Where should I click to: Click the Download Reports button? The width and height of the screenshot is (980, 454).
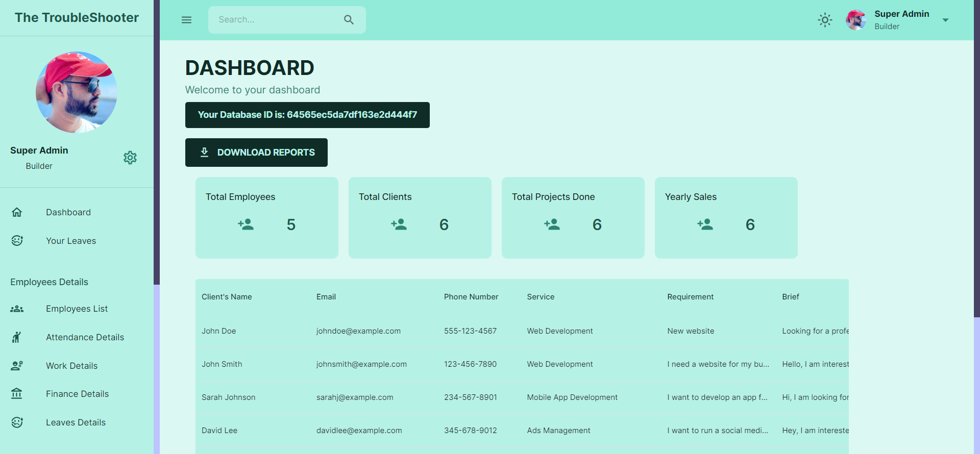pos(256,153)
